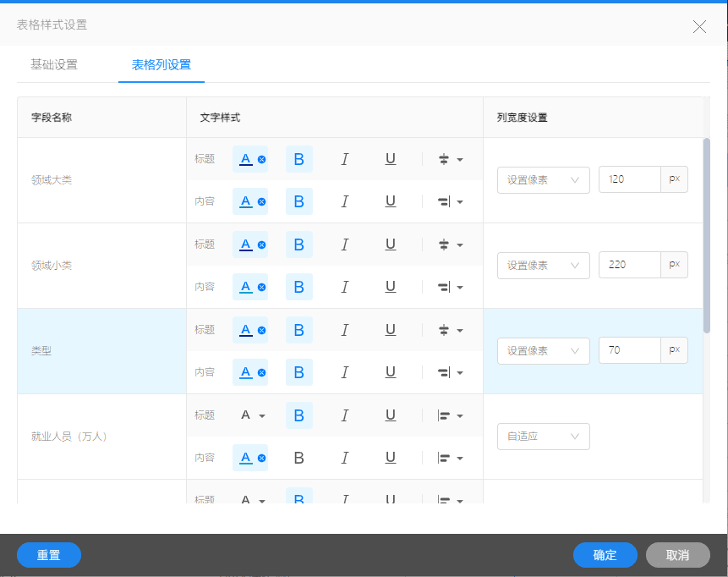Click underline icon in 类型 标题 row
This screenshot has width=728, height=577.
click(391, 330)
